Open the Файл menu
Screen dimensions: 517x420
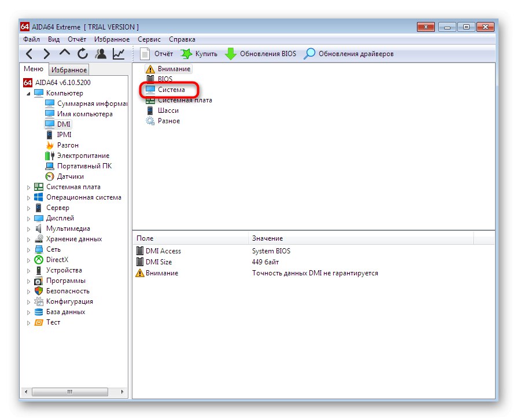(31, 39)
